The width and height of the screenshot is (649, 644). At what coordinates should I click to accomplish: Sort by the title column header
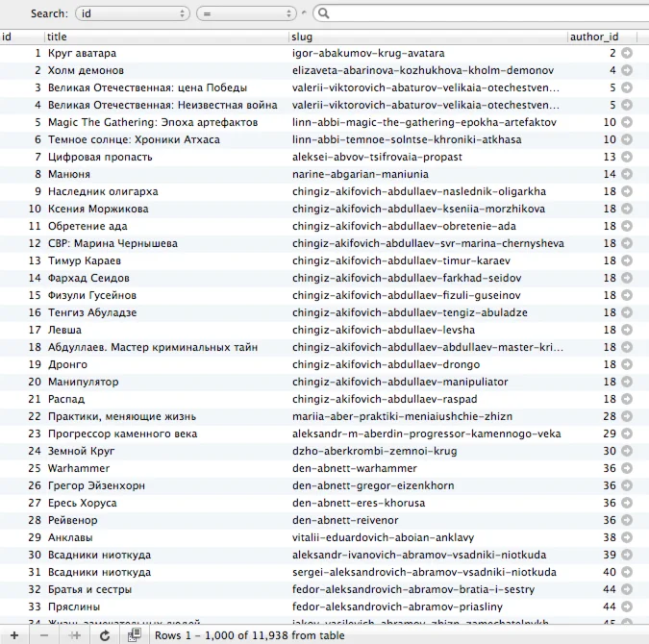pyautogui.click(x=165, y=37)
